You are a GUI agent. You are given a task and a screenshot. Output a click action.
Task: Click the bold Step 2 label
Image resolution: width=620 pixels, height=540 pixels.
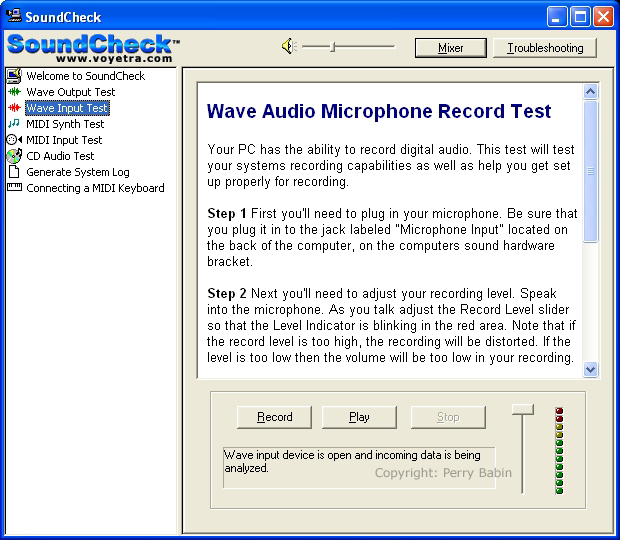(227, 293)
